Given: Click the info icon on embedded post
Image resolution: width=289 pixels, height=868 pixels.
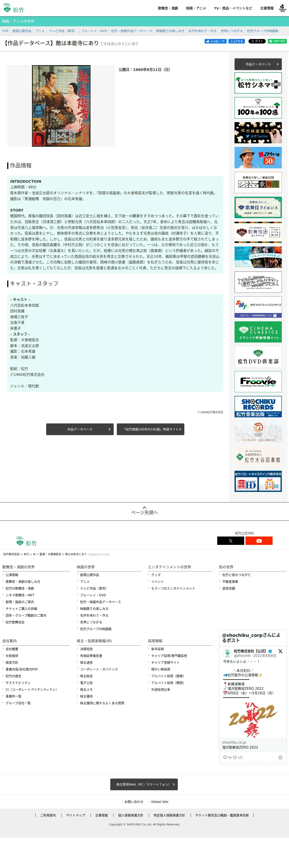Looking at the screenshot, I should (280, 757).
